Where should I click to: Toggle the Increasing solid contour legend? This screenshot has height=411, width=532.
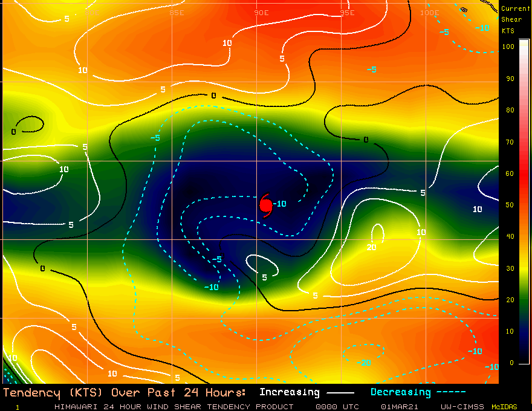pos(289,392)
